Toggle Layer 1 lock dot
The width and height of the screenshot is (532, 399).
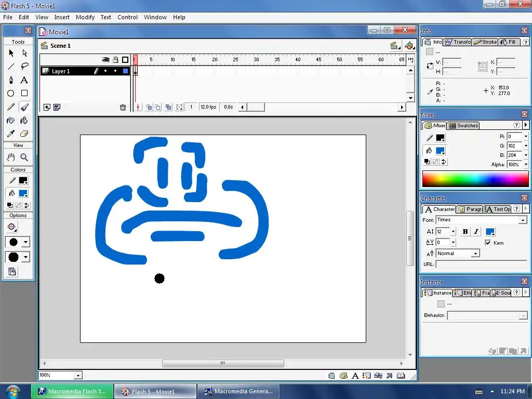pyautogui.click(x=115, y=71)
